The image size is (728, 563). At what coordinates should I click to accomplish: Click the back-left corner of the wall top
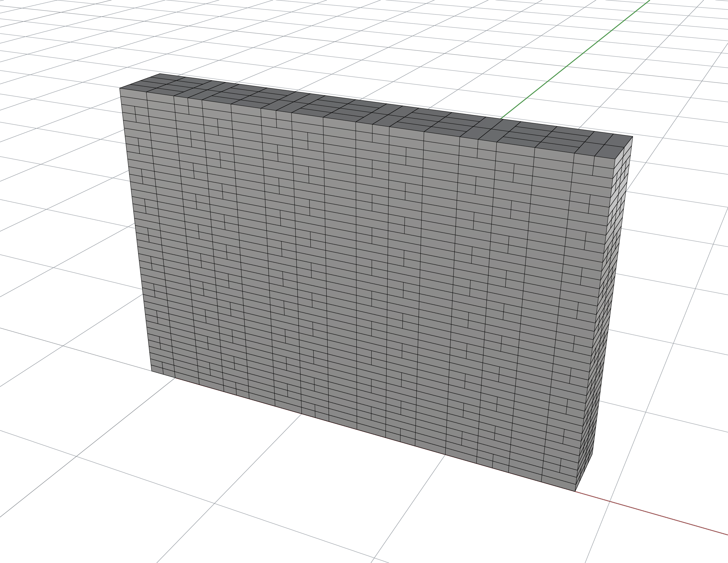tap(160, 74)
